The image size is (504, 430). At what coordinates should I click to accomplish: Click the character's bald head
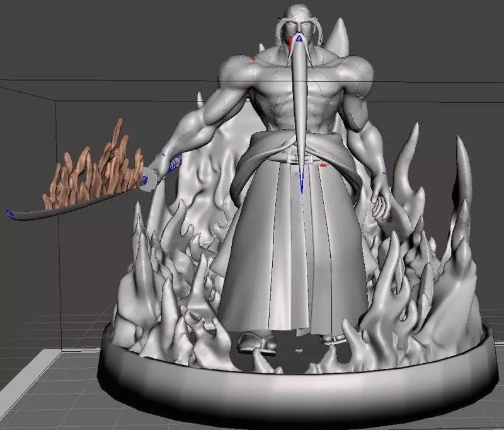298,13
